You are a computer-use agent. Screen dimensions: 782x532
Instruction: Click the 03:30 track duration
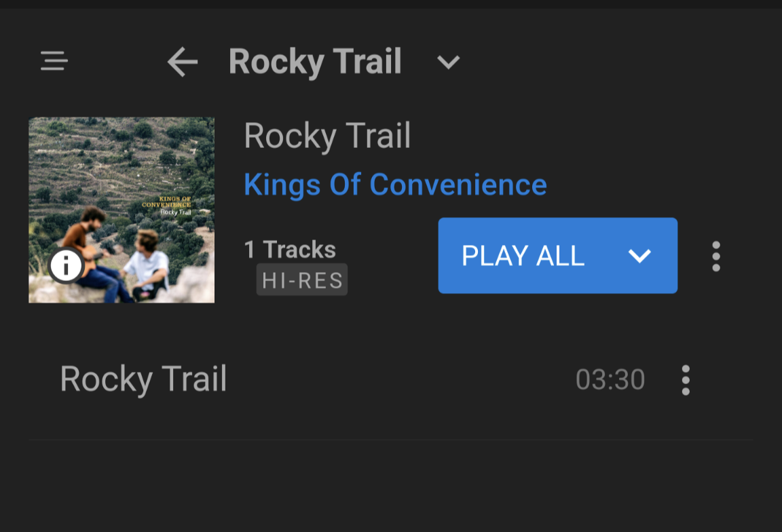click(x=610, y=380)
